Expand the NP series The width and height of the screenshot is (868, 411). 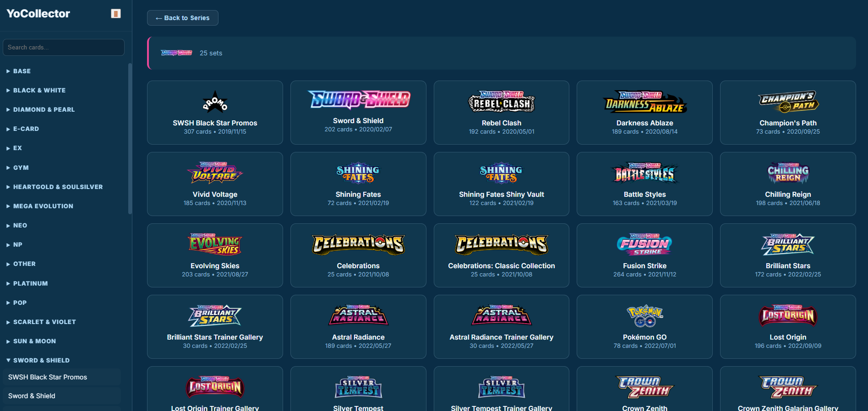[x=64, y=244]
